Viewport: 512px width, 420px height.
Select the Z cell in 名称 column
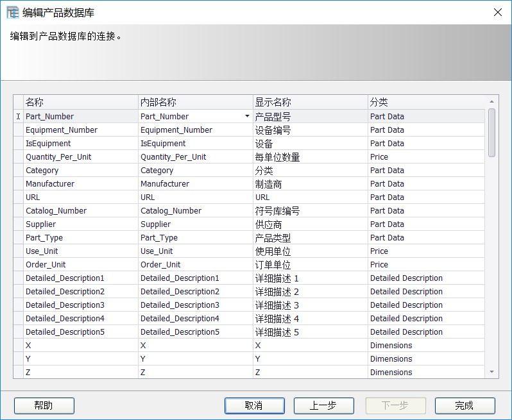pos(81,372)
